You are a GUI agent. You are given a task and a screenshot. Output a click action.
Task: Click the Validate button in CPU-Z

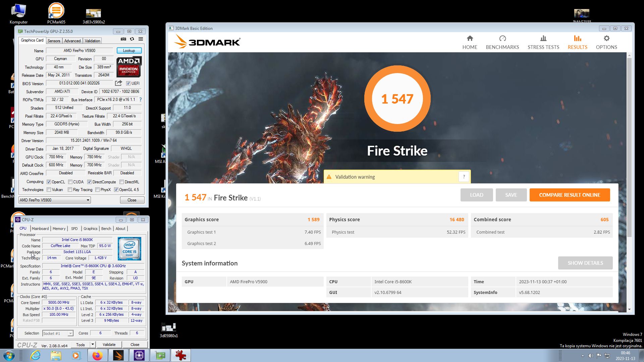pyautogui.click(x=109, y=345)
